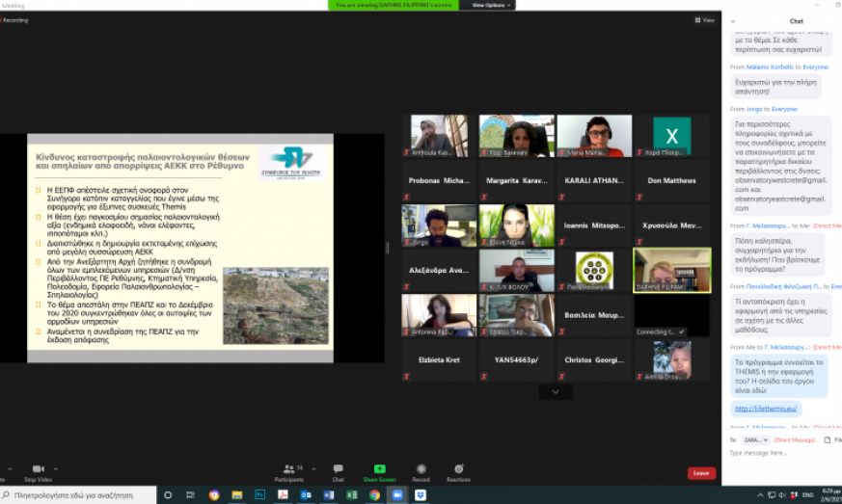Viewport: 842px width, 504px height.
Task: Select the Christos Georgi... participant tile
Action: (594, 359)
